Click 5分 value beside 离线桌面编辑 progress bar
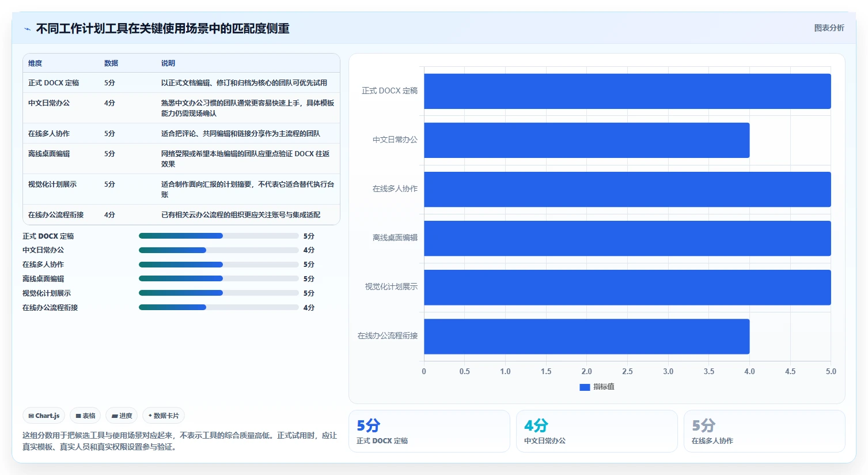Viewport: 868px width, 475px height. (309, 279)
